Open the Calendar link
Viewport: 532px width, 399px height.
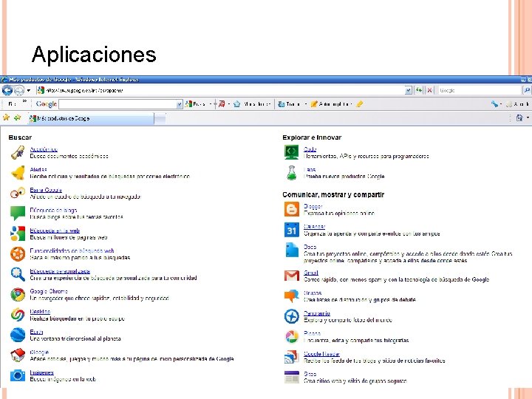315,226
